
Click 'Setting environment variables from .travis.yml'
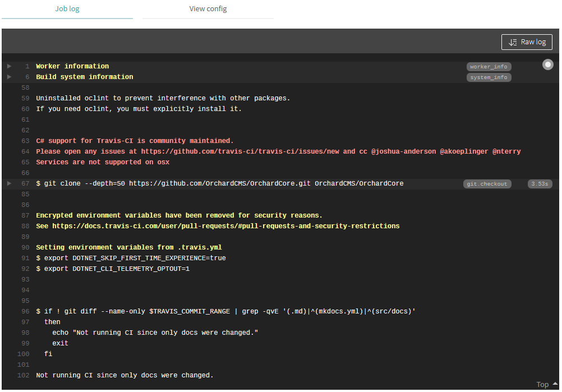(128, 247)
